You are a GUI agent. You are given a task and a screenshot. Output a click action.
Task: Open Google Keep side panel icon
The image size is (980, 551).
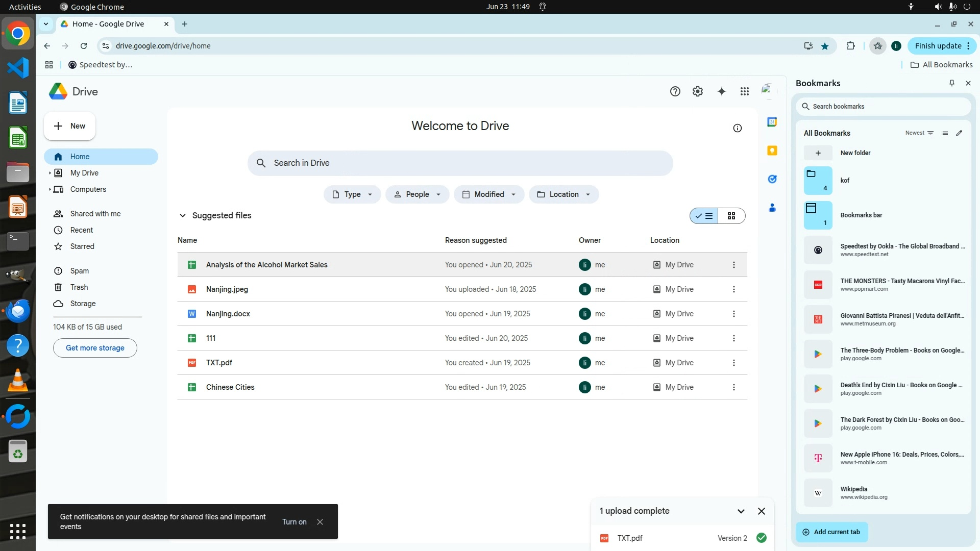tap(772, 151)
